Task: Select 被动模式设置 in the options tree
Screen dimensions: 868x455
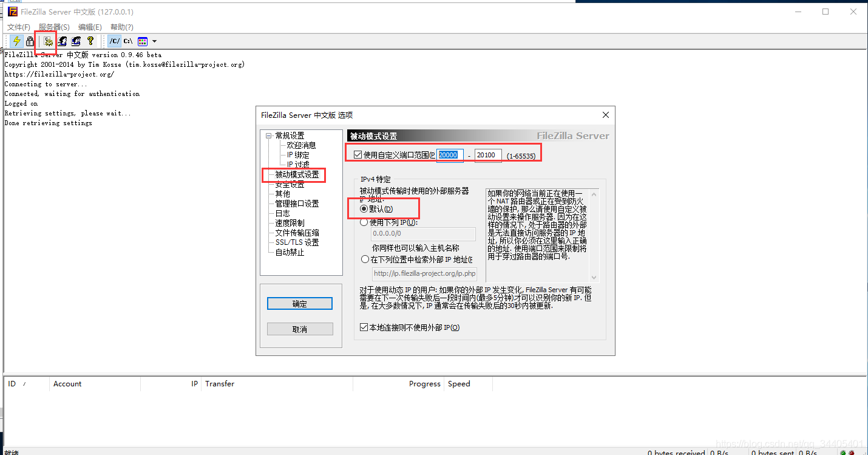Action: [297, 174]
